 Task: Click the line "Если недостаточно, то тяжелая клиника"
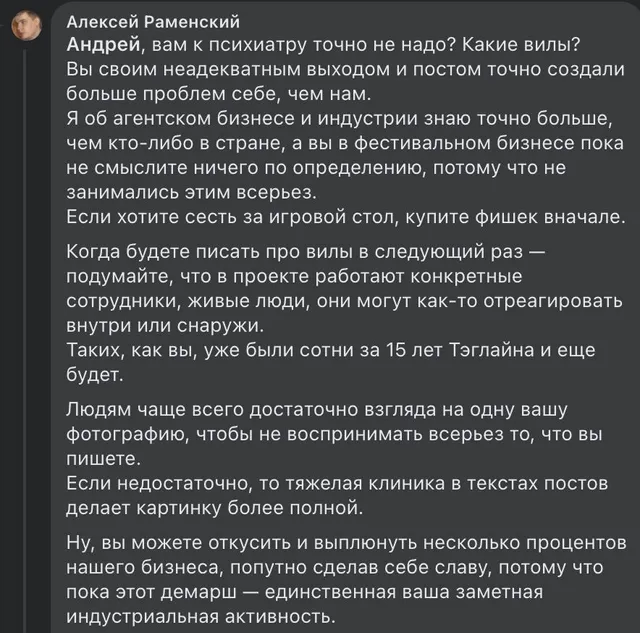[337, 484]
